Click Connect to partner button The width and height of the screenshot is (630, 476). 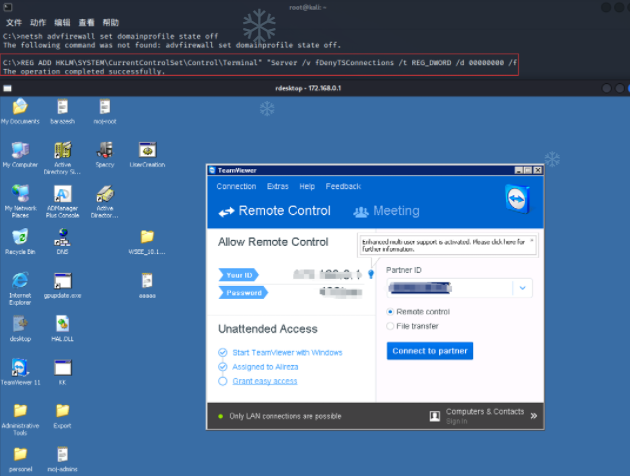(430, 351)
